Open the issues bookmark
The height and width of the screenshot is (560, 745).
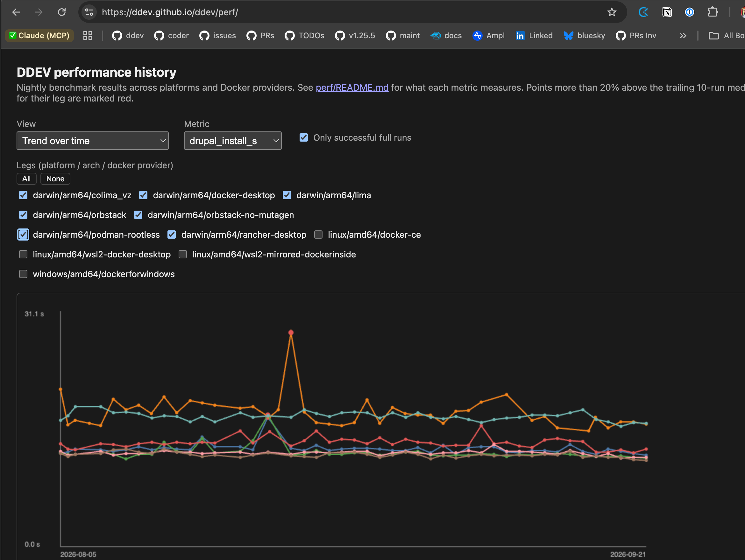(x=217, y=35)
